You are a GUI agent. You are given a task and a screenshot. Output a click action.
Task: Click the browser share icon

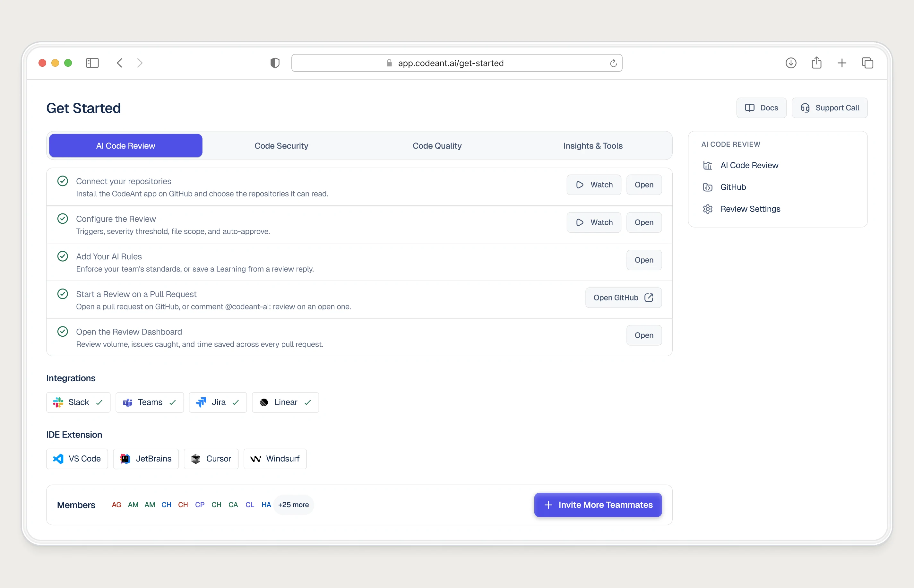pyautogui.click(x=816, y=63)
